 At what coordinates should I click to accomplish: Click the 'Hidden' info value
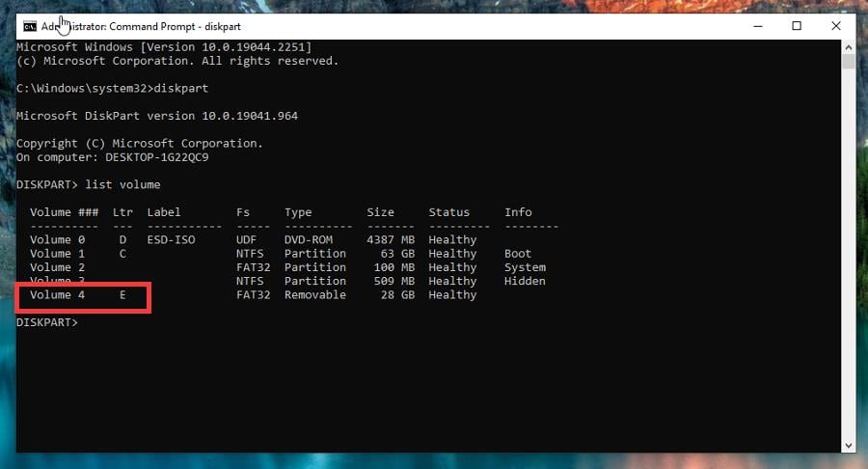[x=525, y=281]
